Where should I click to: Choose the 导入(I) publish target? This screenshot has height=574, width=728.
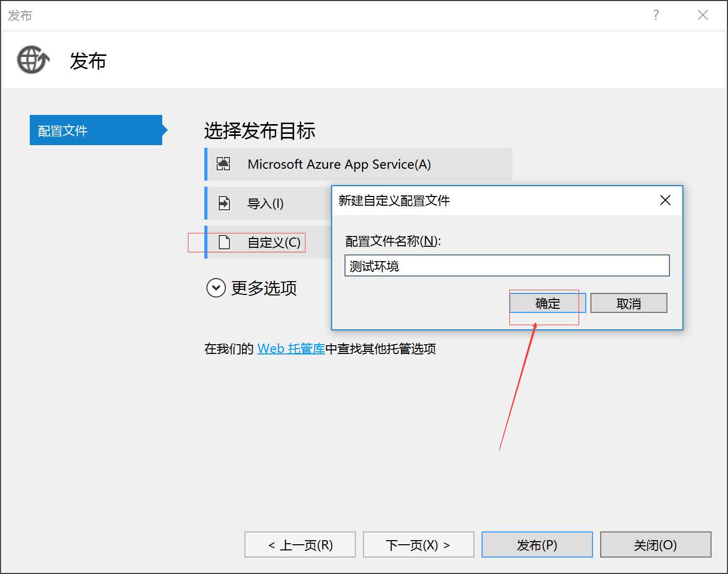(268, 203)
